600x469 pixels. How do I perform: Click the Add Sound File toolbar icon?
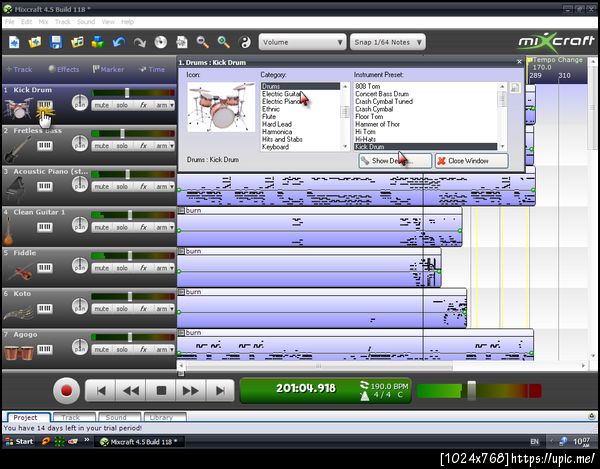[77, 42]
